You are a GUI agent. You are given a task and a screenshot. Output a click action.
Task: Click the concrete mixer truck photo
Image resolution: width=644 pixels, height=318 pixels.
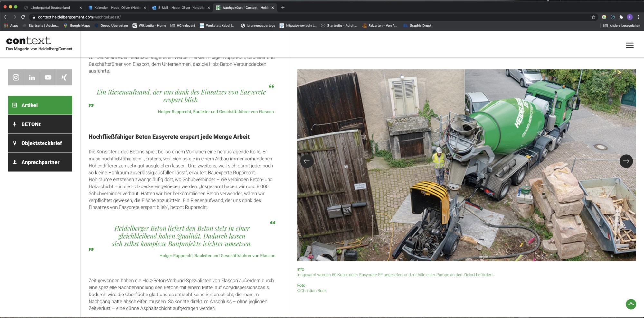pyautogui.click(x=466, y=165)
